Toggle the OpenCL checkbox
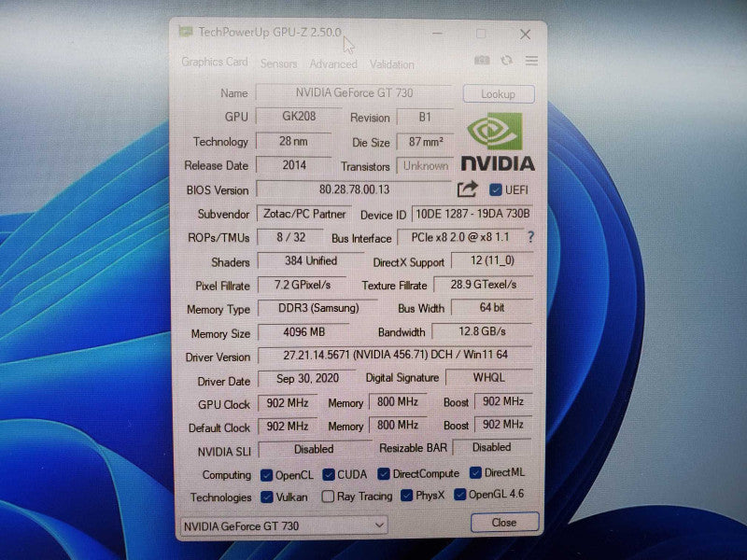 [x=267, y=475]
